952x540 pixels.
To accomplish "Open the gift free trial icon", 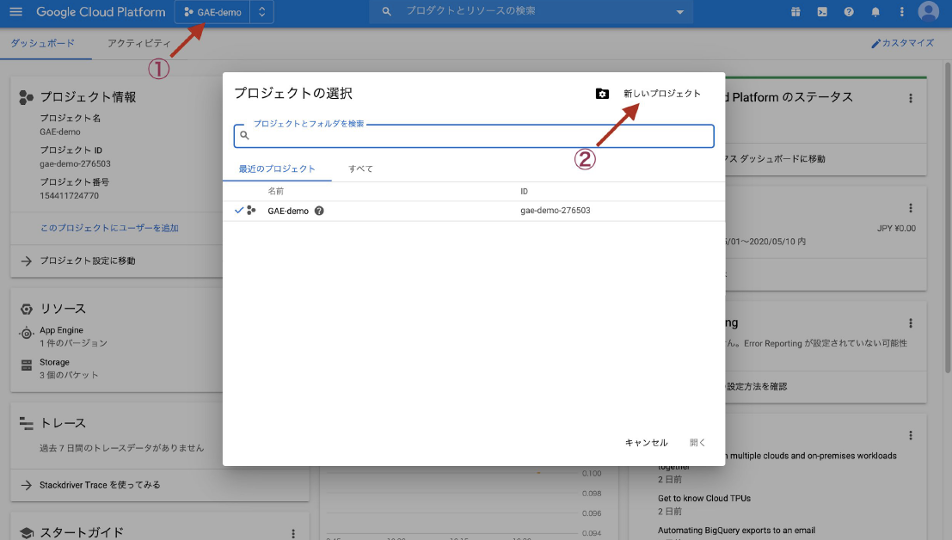I will 795,12.
